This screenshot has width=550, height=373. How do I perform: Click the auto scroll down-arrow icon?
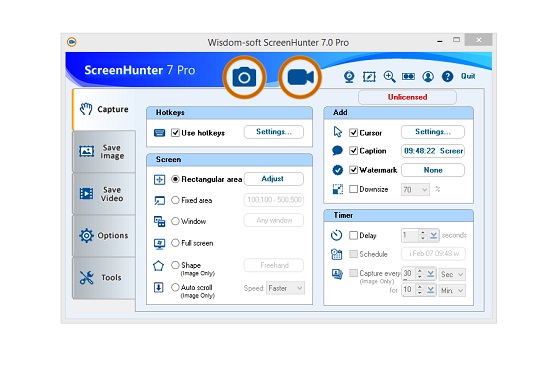click(x=159, y=288)
